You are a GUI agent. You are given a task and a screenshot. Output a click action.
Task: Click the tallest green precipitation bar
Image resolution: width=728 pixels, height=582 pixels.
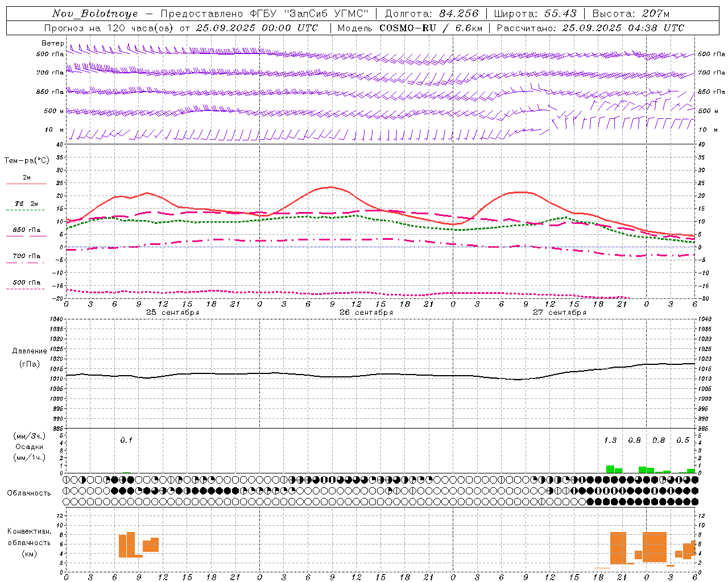[610, 469]
